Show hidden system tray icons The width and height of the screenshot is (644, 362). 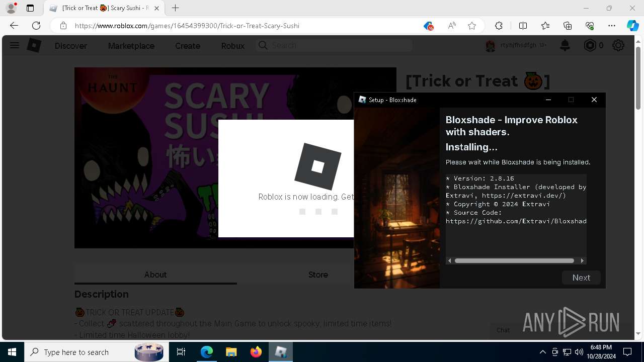pyautogui.click(x=542, y=352)
